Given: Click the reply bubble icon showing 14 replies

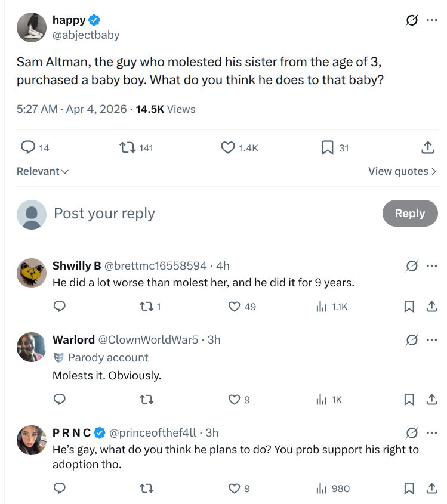Looking at the screenshot, I should (x=28, y=147).
